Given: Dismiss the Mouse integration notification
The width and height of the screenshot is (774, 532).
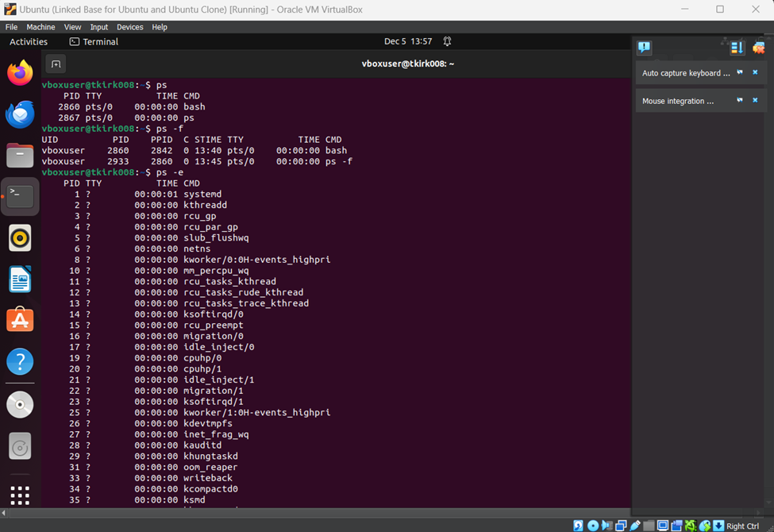Looking at the screenshot, I should [x=755, y=100].
